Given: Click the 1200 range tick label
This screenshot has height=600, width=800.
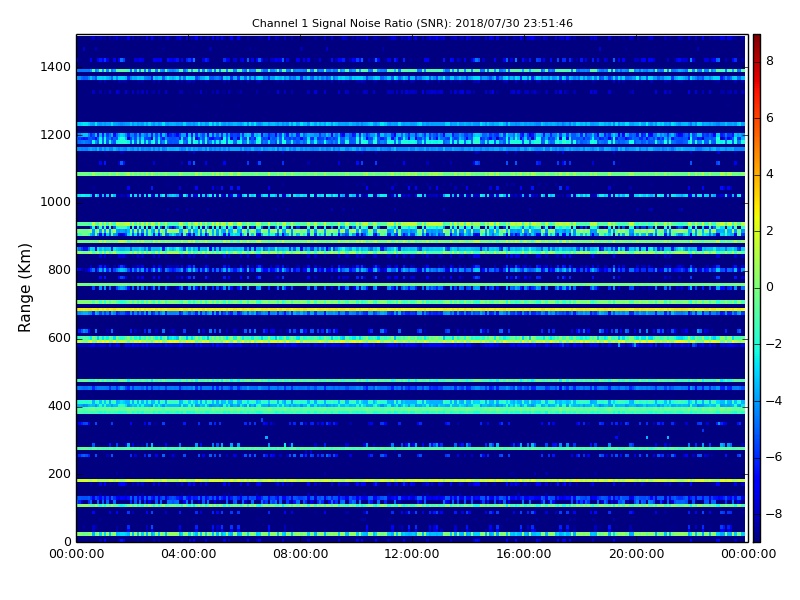Looking at the screenshot, I should (56, 135).
